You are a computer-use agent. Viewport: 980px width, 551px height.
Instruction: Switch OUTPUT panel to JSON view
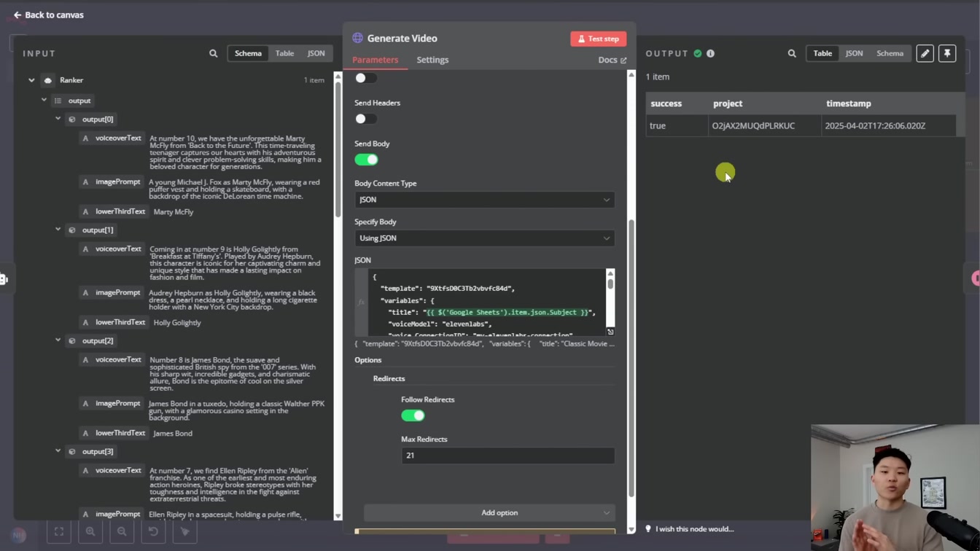tap(854, 53)
